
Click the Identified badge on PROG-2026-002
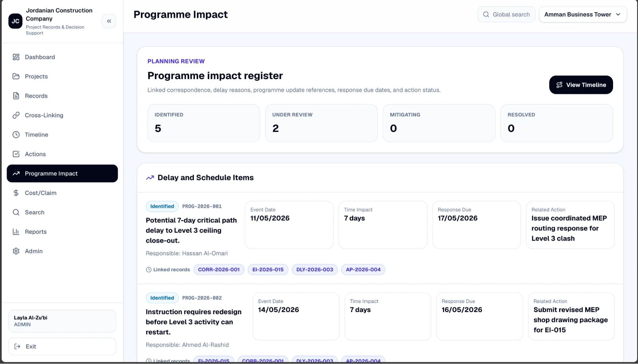point(162,298)
